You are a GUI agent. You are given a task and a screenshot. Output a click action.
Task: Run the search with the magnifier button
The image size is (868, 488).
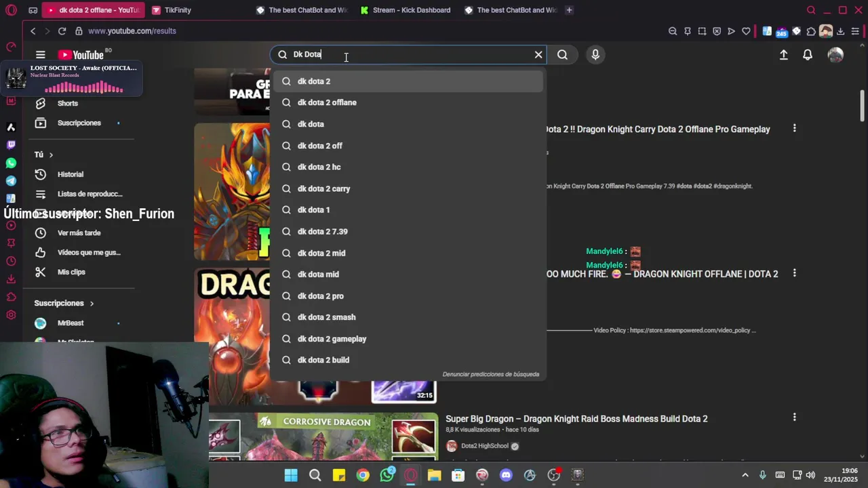[x=562, y=55]
